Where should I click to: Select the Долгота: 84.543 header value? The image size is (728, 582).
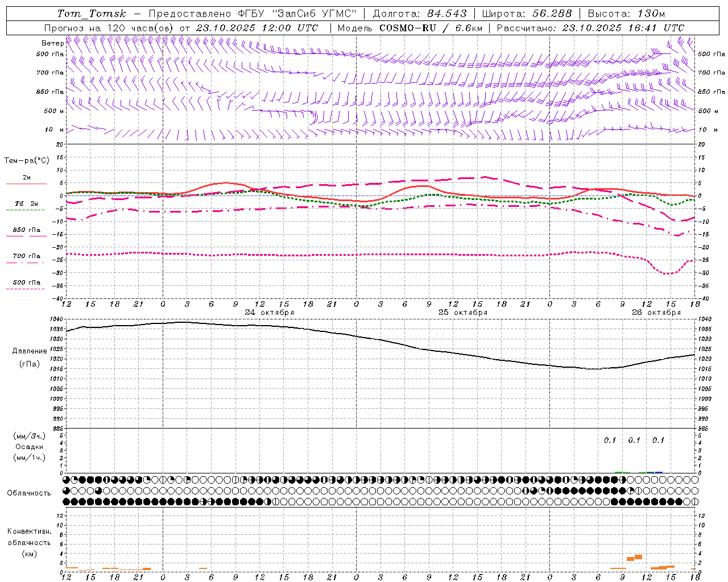(x=420, y=14)
